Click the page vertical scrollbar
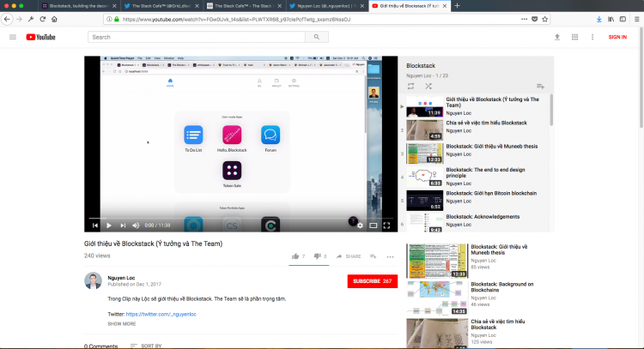 641,78
